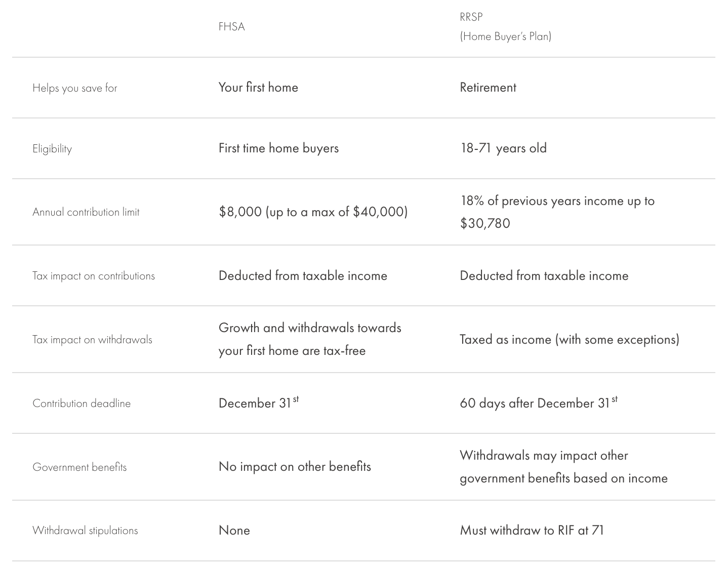
Task: Click 'Your first home' cell
Action: 258,88
